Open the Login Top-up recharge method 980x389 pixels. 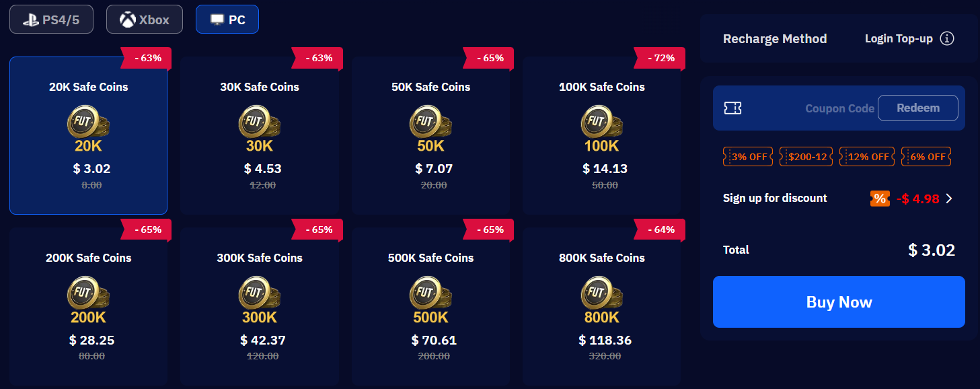(899, 38)
